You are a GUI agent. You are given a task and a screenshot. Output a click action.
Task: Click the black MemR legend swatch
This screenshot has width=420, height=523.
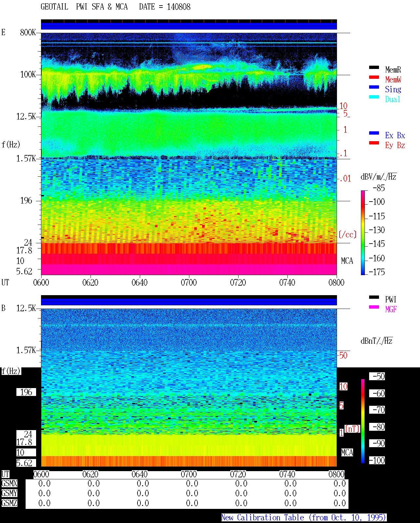coord(374,68)
